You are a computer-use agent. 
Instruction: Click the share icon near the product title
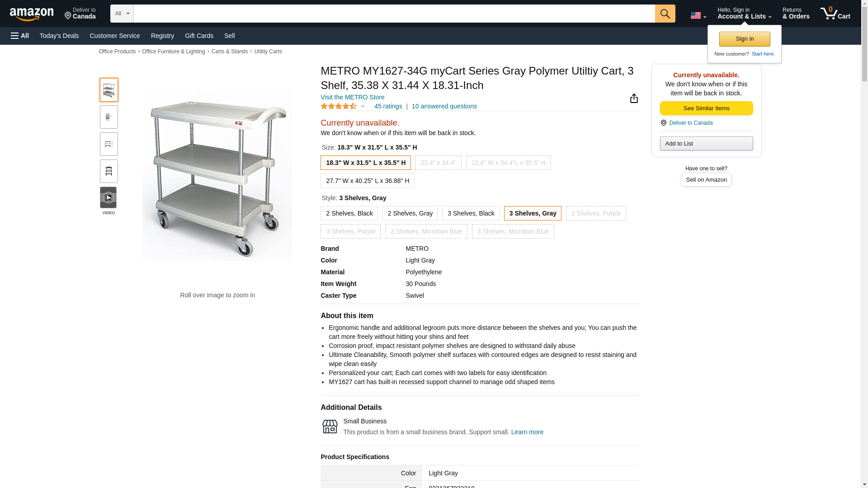pyautogui.click(x=634, y=99)
